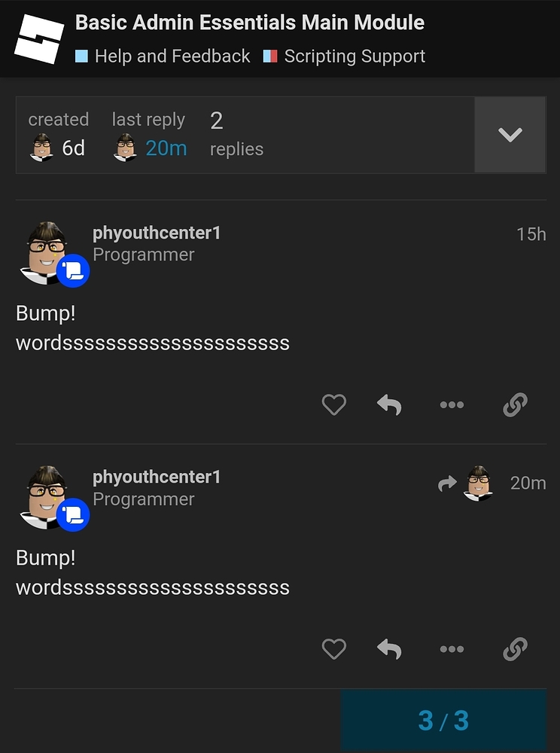Expand the topic details chevron
The image size is (560, 753).
[510, 135]
